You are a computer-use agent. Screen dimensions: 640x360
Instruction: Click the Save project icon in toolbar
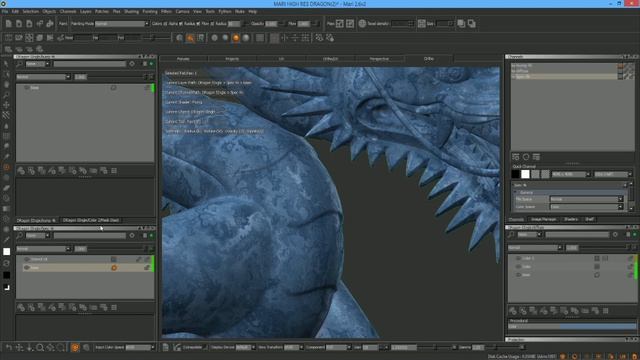coord(29,24)
